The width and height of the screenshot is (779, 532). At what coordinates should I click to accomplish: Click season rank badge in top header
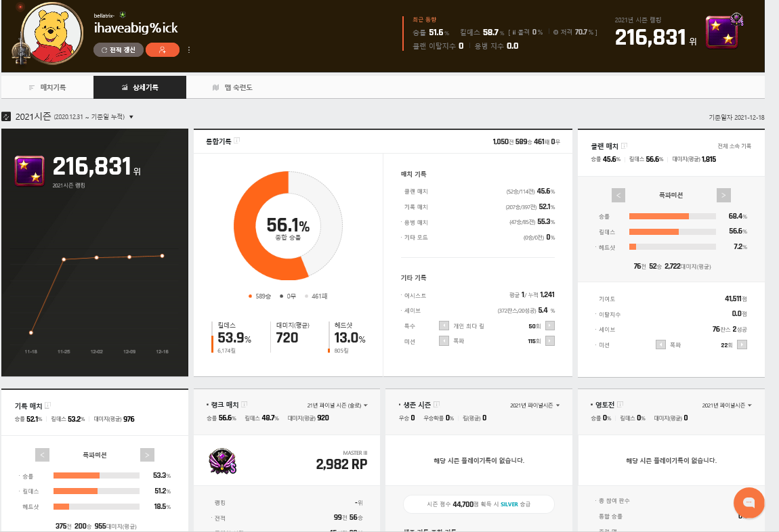[x=722, y=32]
